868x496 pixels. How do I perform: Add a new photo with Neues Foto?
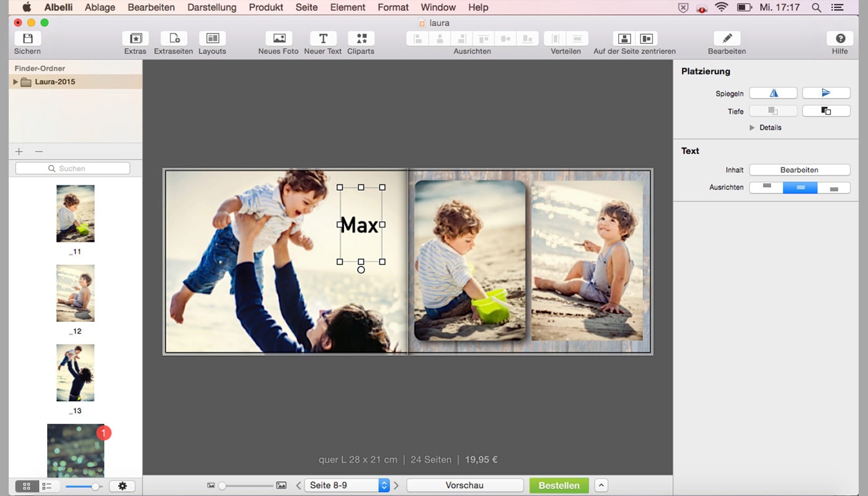click(x=278, y=38)
